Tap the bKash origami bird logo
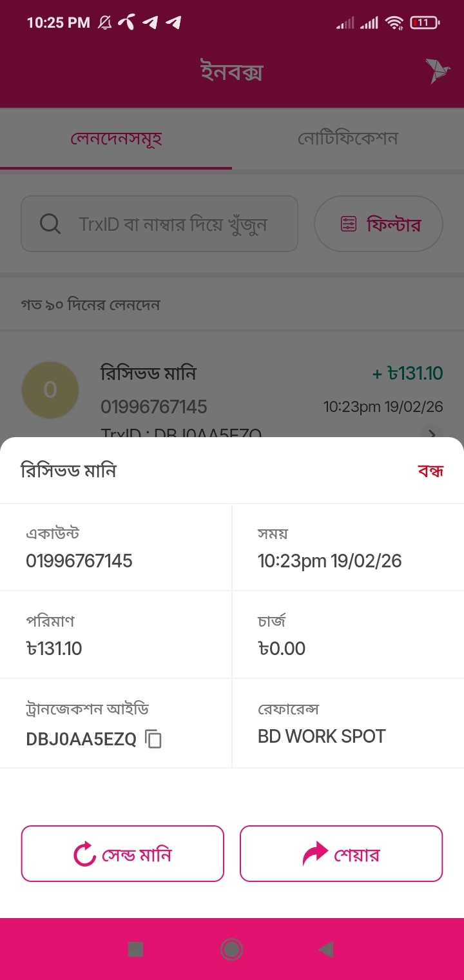Viewport: 464px width, 980px height. (437, 71)
